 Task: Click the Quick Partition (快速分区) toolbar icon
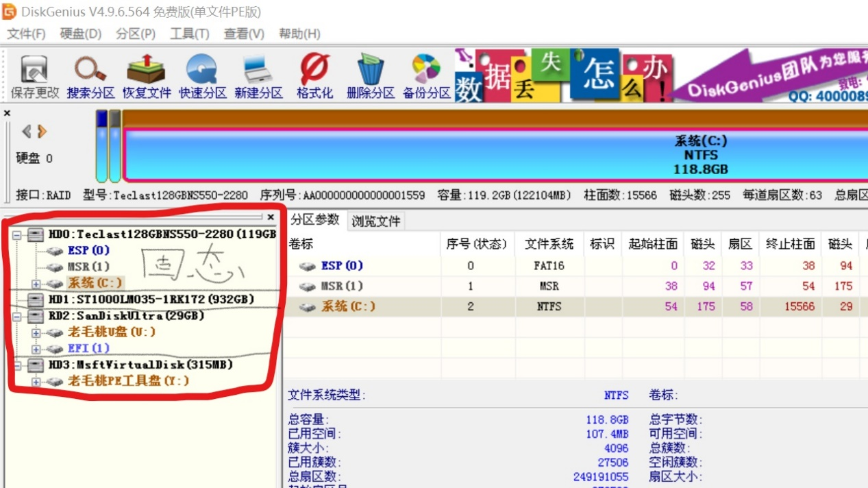(202, 76)
